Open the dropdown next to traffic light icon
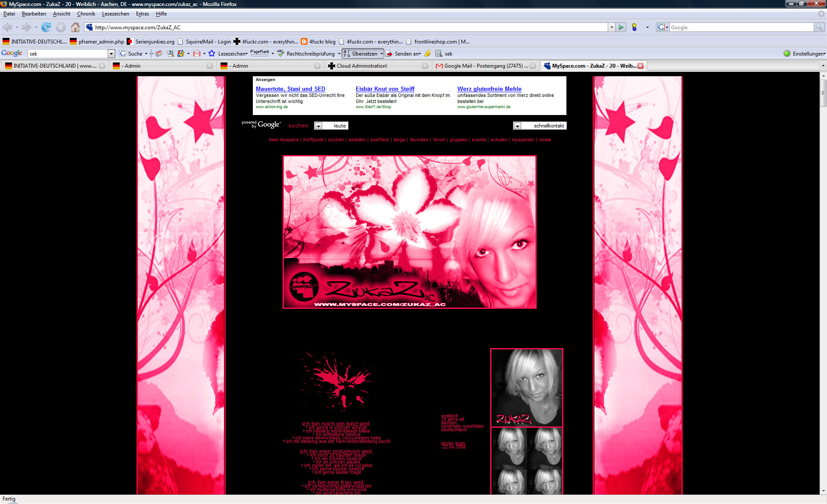827x504 pixels. 647,27
